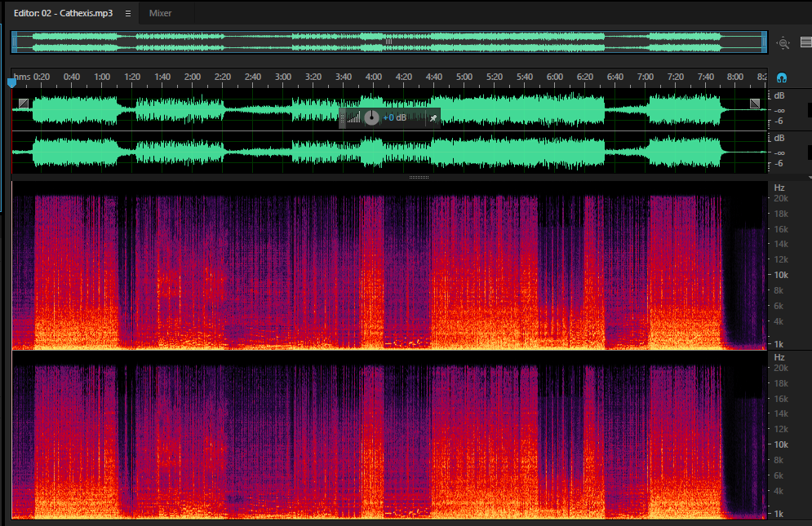The height and width of the screenshot is (526, 812).
Task: Click the volume bars icon on the HUD
Action: pos(353,118)
